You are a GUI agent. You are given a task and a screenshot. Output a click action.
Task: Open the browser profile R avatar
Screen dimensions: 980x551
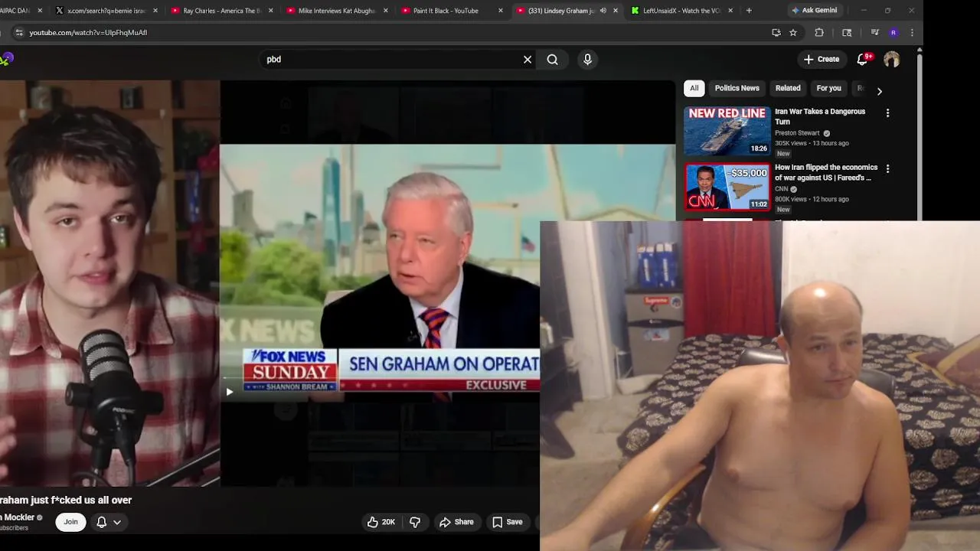[893, 32]
